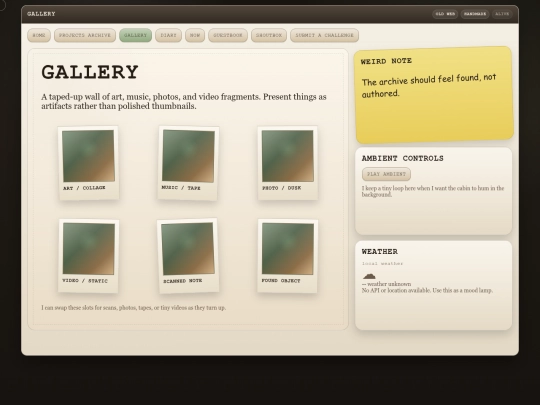This screenshot has height=405, width=540.
Task: Click the 'I can swap these slots' caption
Action: click(134, 308)
